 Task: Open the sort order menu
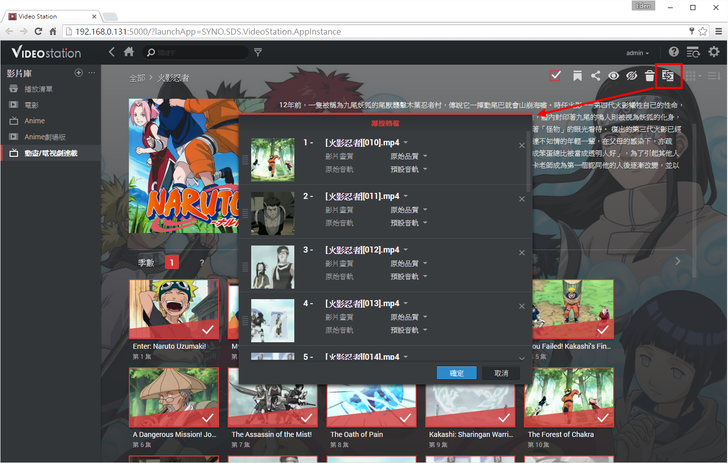point(714,76)
